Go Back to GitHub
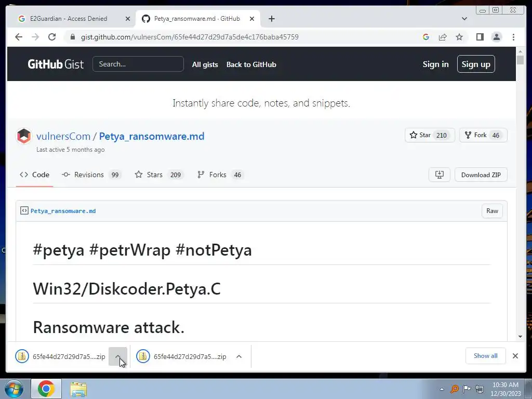The width and height of the screenshot is (532, 399). pyautogui.click(x=251, y=64)
